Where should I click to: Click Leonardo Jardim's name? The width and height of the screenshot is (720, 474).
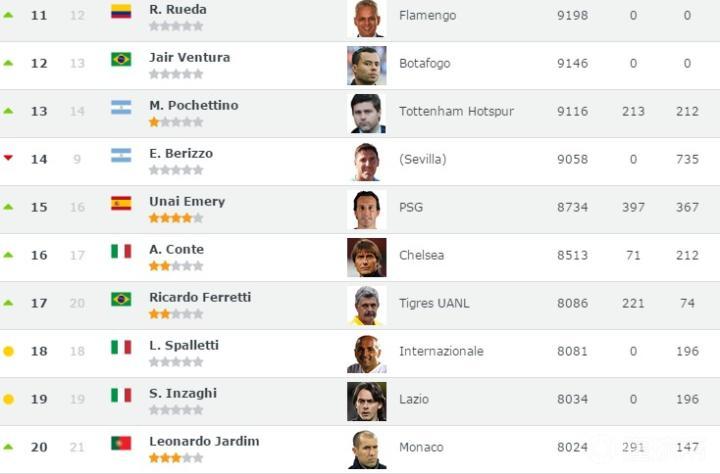[204, 441]
